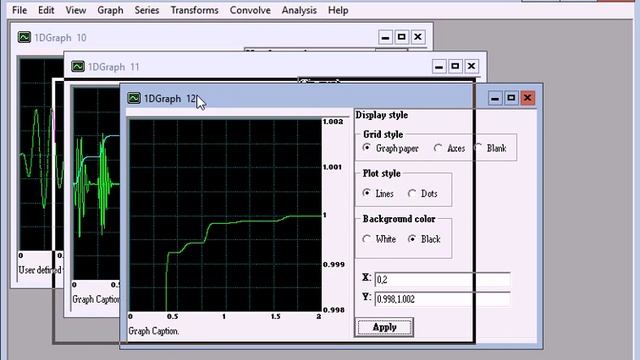Minimize the 1DGraph 10 window
Viewport: 640px width, 360px height.
click(385, 37)
